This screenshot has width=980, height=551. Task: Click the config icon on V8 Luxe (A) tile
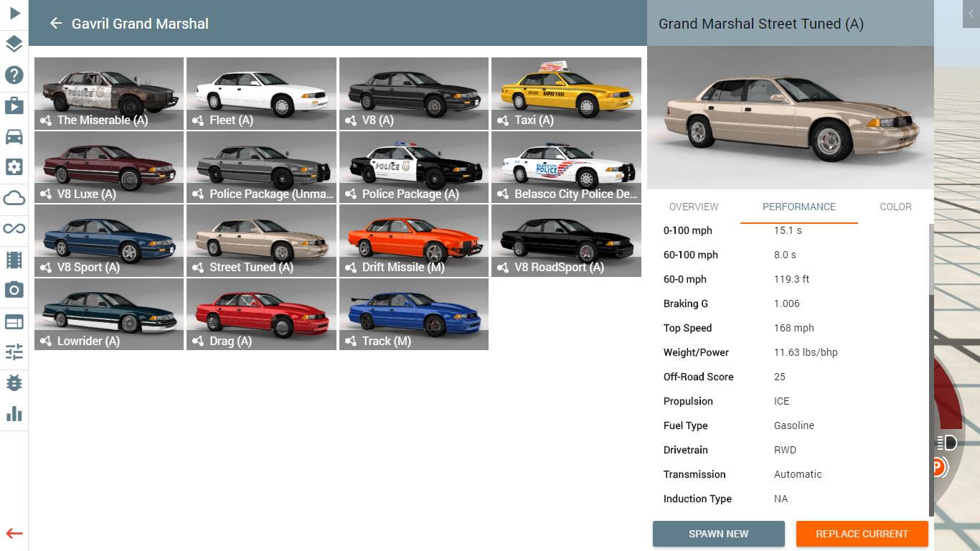coord(46,194)
